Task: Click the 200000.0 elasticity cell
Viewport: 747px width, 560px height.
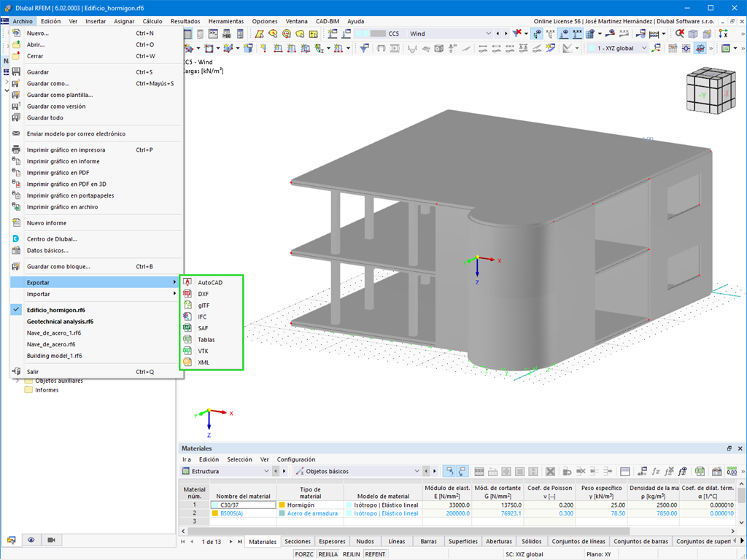Action: tap(447, 513)
